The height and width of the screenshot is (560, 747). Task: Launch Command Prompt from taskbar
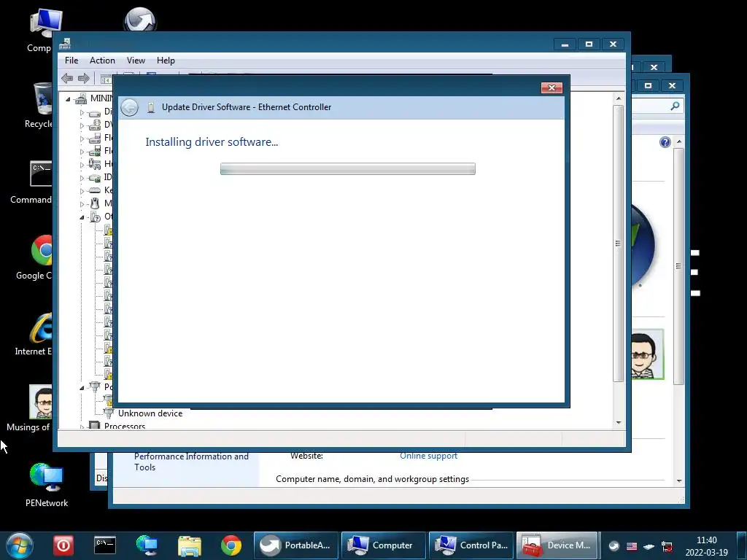105,545
